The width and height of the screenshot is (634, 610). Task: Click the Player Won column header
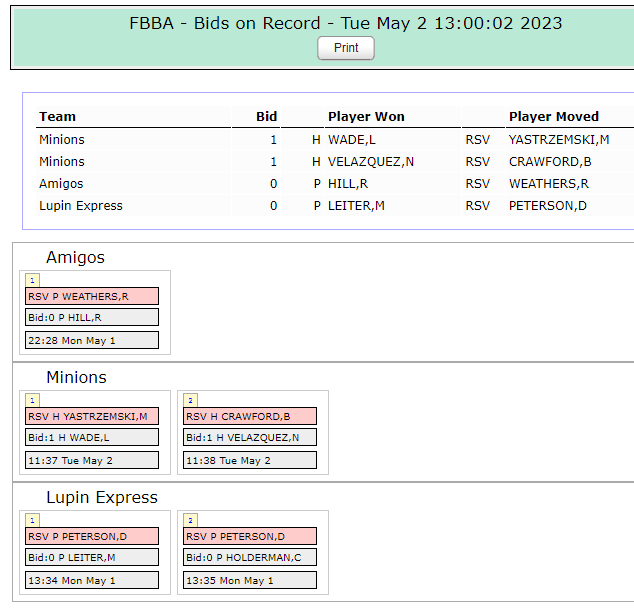366,116
